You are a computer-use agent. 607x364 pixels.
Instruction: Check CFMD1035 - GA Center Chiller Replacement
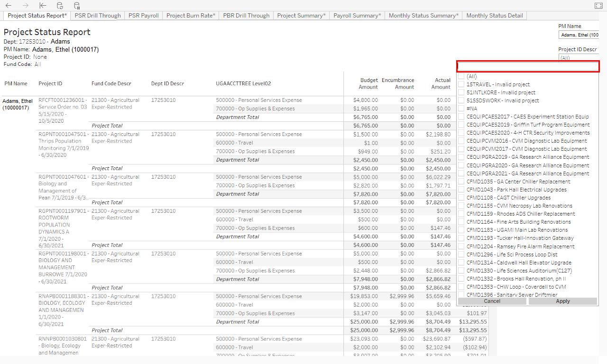[461, 182]
